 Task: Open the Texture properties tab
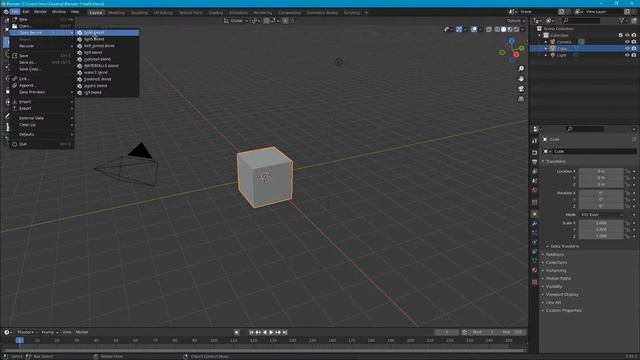pyautogui.click(x=535, y=282)
